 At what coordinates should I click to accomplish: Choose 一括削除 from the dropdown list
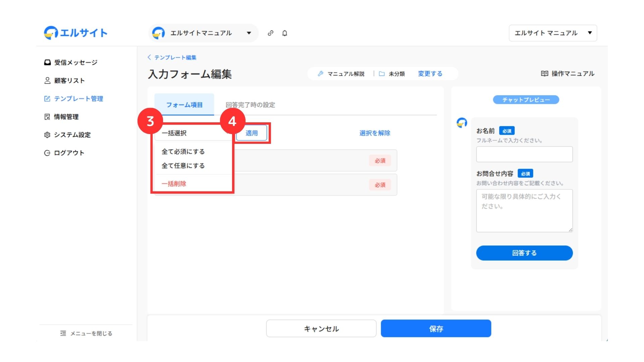pyautogui.click(x=174, y=184)
